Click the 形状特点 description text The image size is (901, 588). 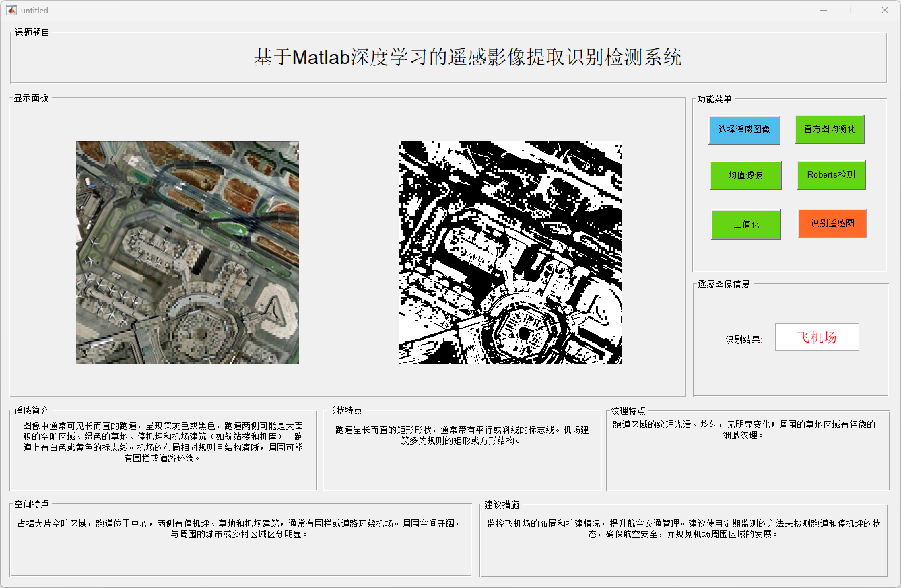462,435
